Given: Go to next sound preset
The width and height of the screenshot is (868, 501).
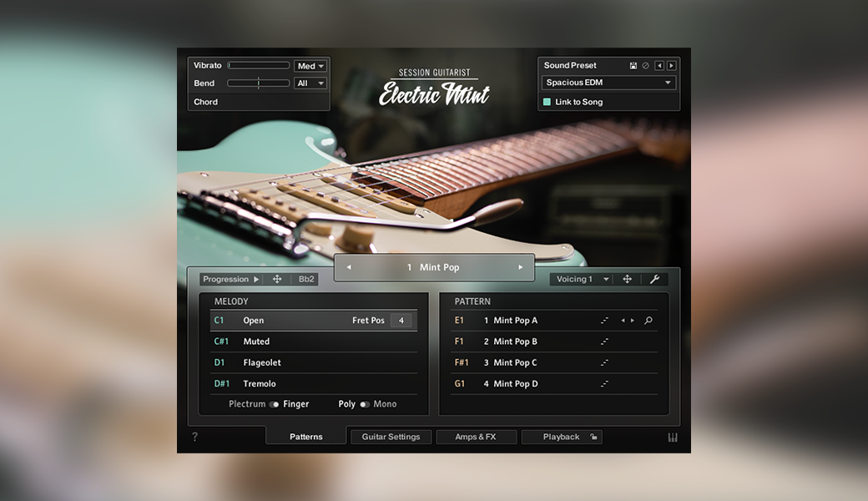Looking at the screenshot, I should click(671, 65).
